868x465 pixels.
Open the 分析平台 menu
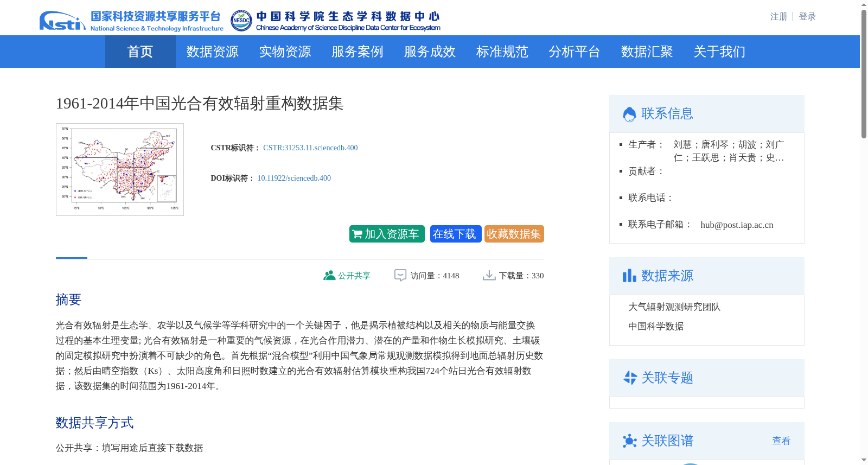click(x=575, y=52)
